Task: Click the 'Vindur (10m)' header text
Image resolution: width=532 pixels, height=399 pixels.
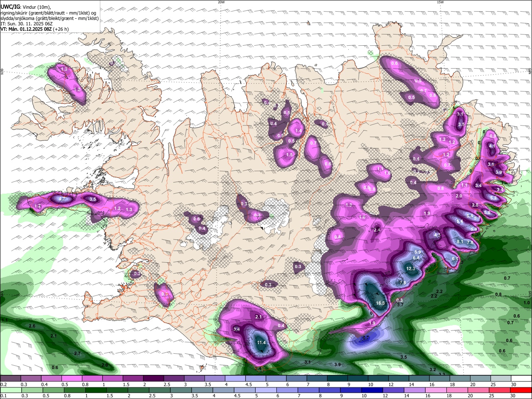Action: click(x=37, y=7)
